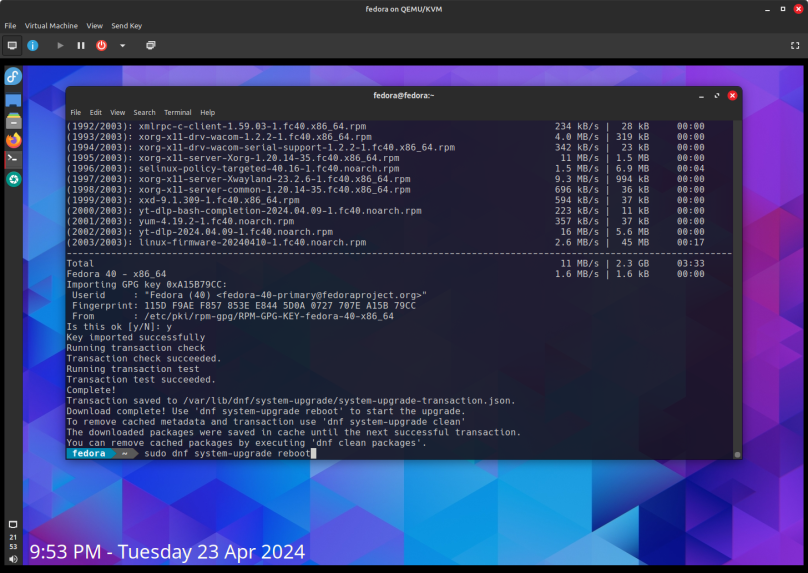Open the volume speaker icon in guest panel
The image size is (808, 573).
(13, 559)
